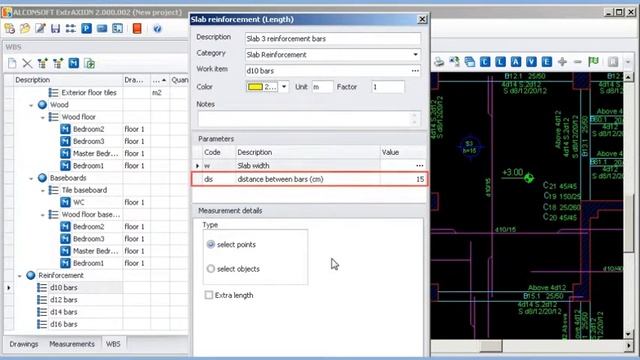Click the blue C tool in drawing toolbar
This screenshot has height=360, width=640.
coord(485,62)
